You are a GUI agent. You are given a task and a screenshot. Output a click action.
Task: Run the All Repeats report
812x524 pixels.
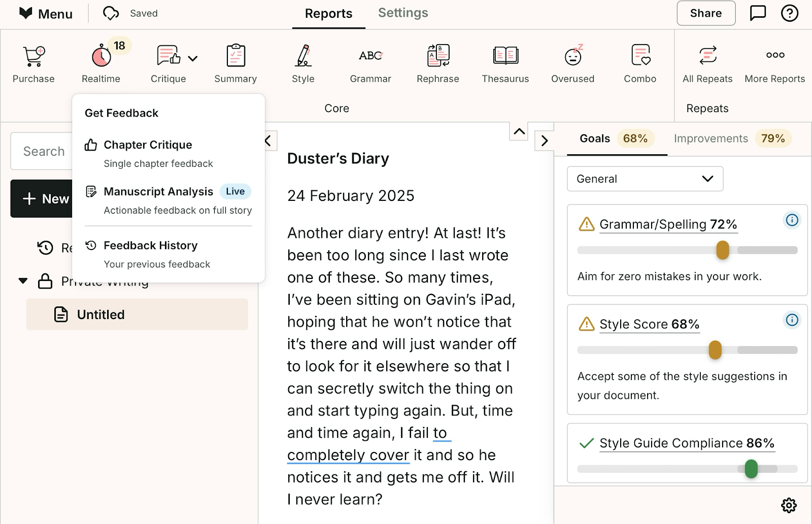coord(707,61)
